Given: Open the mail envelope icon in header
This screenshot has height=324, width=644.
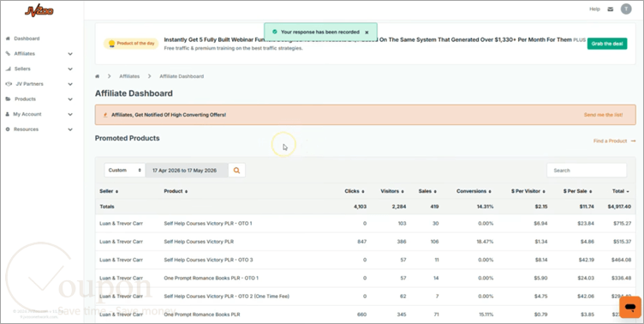Looking at the screenshot, I should (x=611, y=9).
